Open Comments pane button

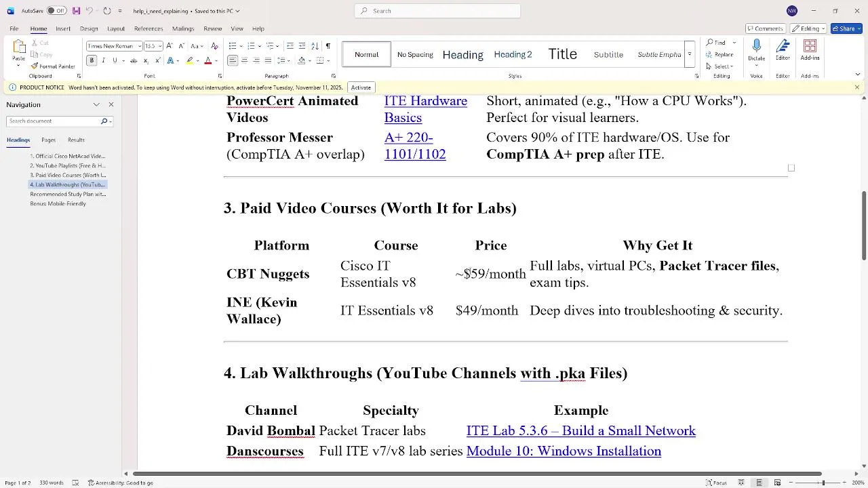click(765, 28)
